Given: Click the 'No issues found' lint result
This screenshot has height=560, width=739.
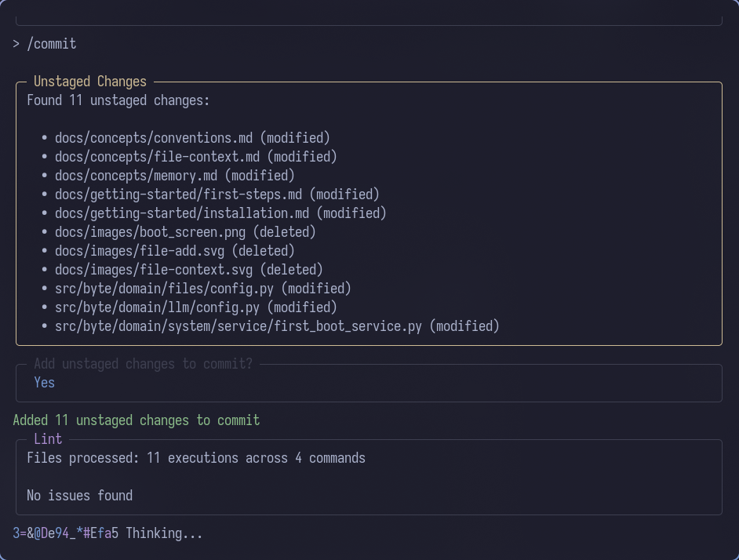Looking at the screenshot, I should point(79,496).
